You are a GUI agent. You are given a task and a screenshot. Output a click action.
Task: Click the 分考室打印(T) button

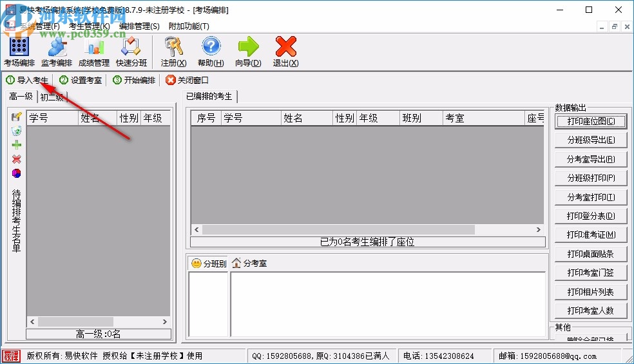(x=591, y=197)
